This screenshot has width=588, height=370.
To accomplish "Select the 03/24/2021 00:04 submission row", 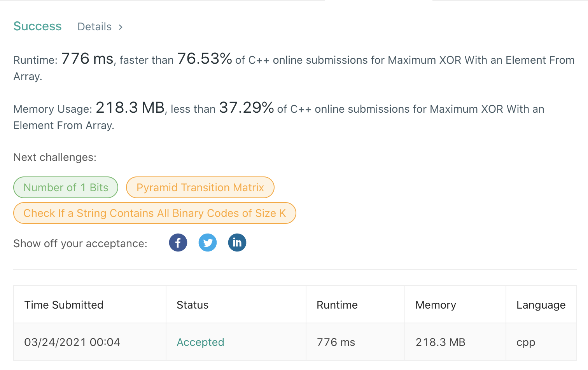I will click(295, 342).
